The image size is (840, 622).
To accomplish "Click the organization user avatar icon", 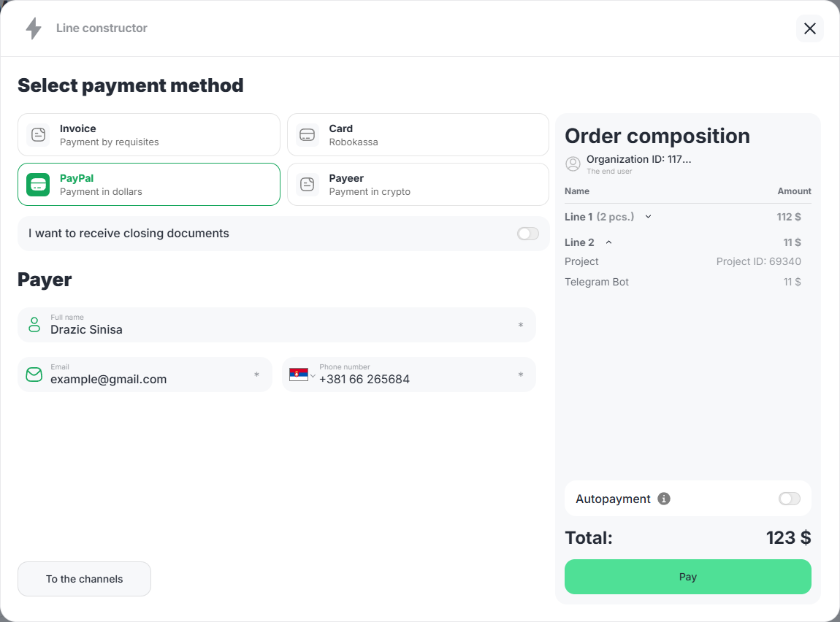I will coord(573,164).
